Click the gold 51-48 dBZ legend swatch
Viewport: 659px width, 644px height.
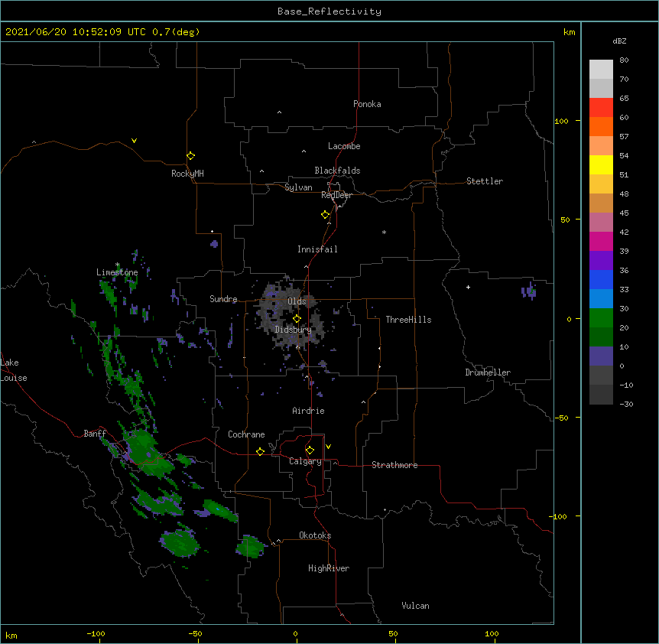click(601, 184)
